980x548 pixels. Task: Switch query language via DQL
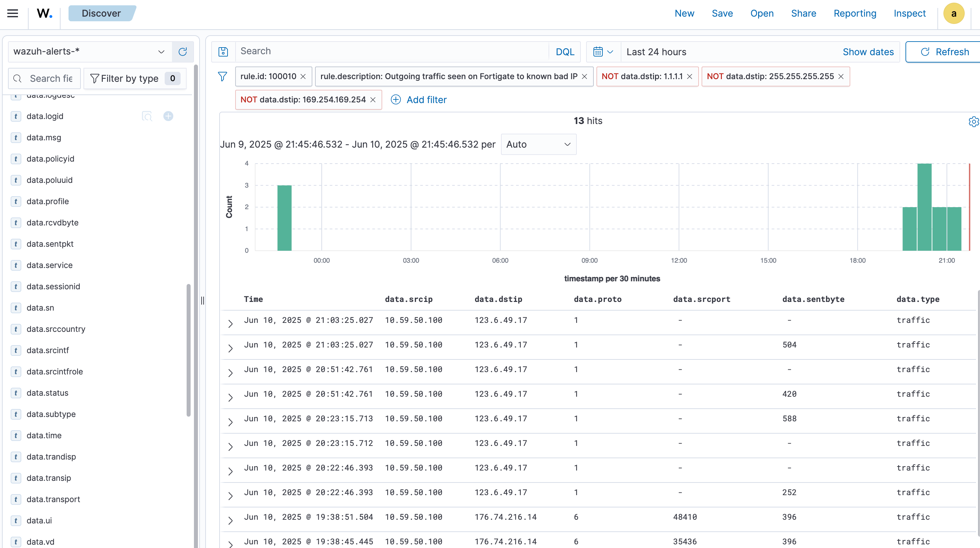(x=565, y=52)
